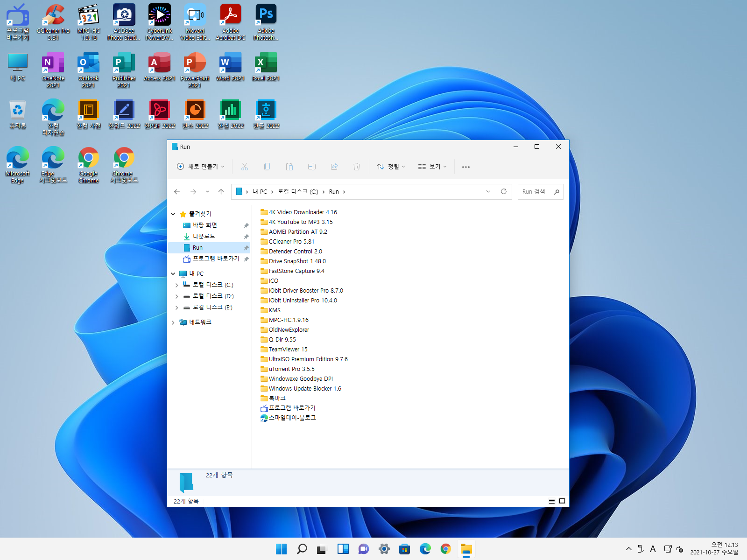The image size is (747, 560).
Task: Open CyberLink PowerDVD desktop shortcut
Action: pyautogui.click(x=160, y=22)
